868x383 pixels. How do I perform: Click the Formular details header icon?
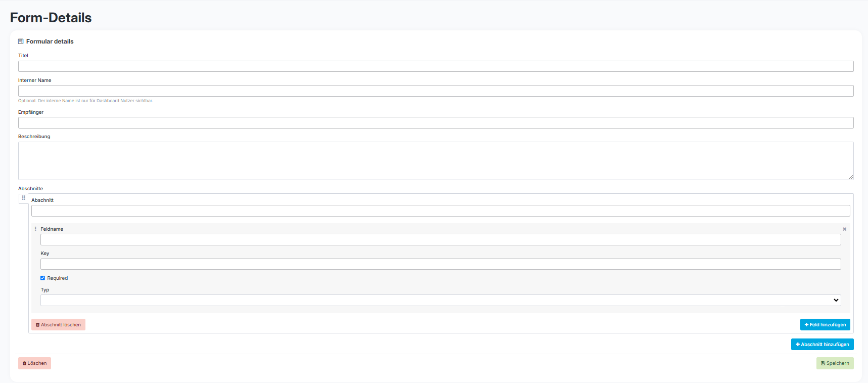click(21, 41)
